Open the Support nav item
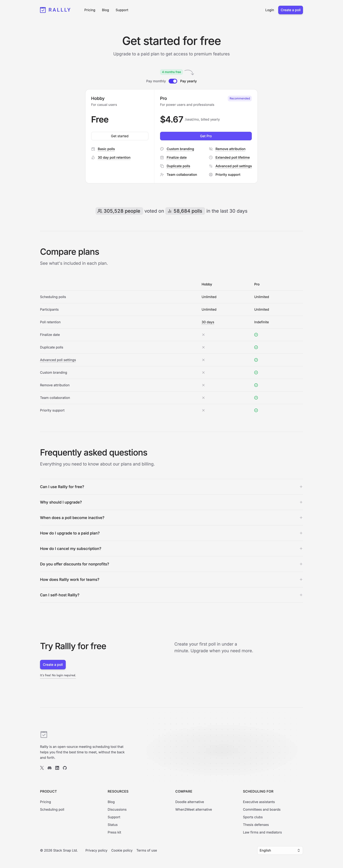 click(122, 10)
